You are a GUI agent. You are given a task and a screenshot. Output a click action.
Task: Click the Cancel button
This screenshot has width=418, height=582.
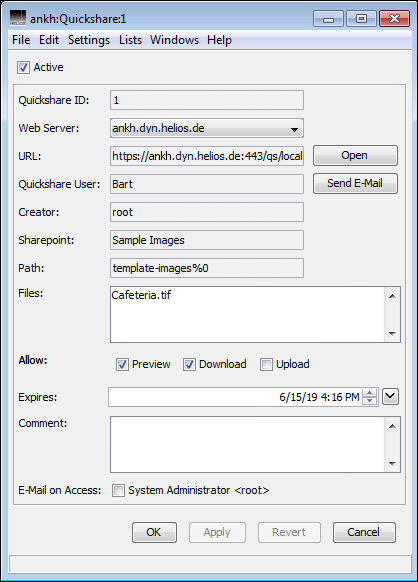click(364, 532)
